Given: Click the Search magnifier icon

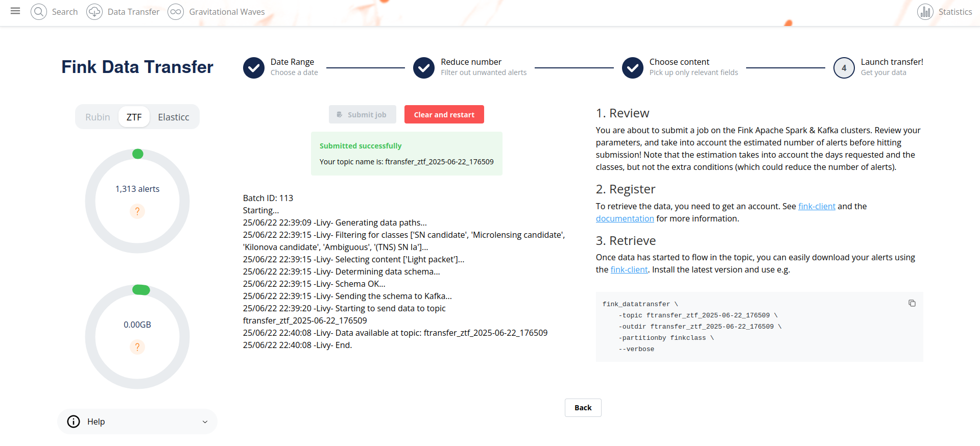Looking at the screenshot, I should tap(39, 12).
